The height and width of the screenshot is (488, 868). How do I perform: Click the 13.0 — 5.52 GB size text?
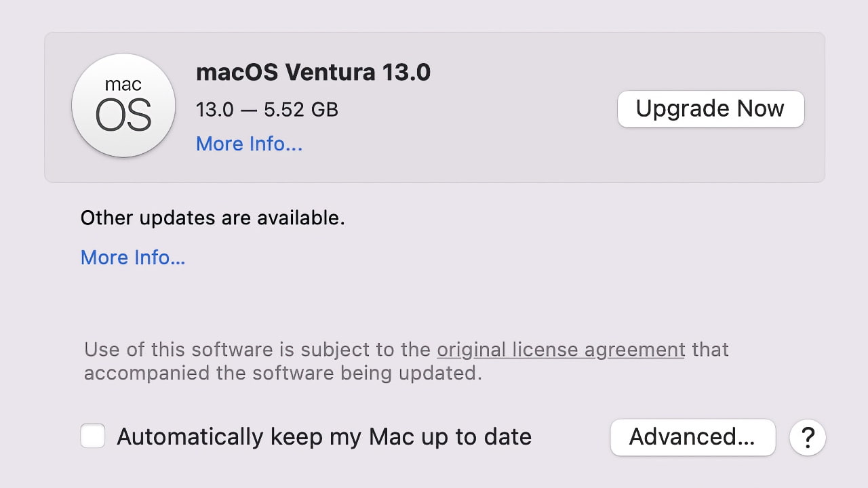pos(267,110)
